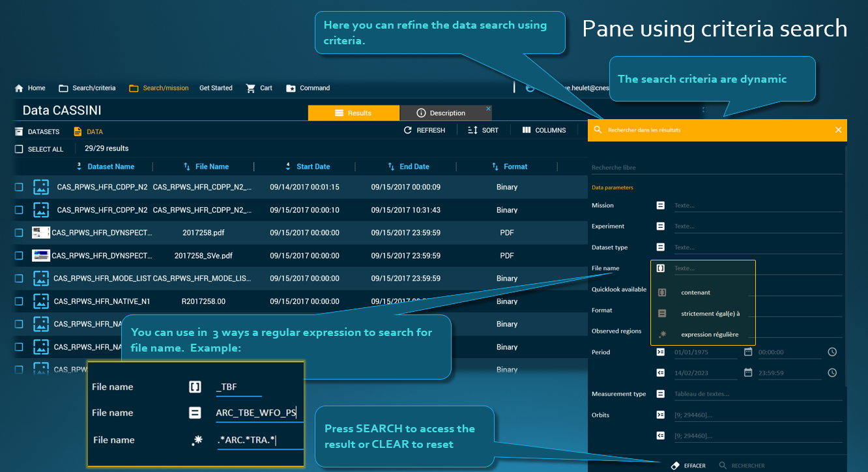Sort by the Format column header
The width and height of the screenshot is (868, 472).
pyautogui.click(x=515, y=167)
